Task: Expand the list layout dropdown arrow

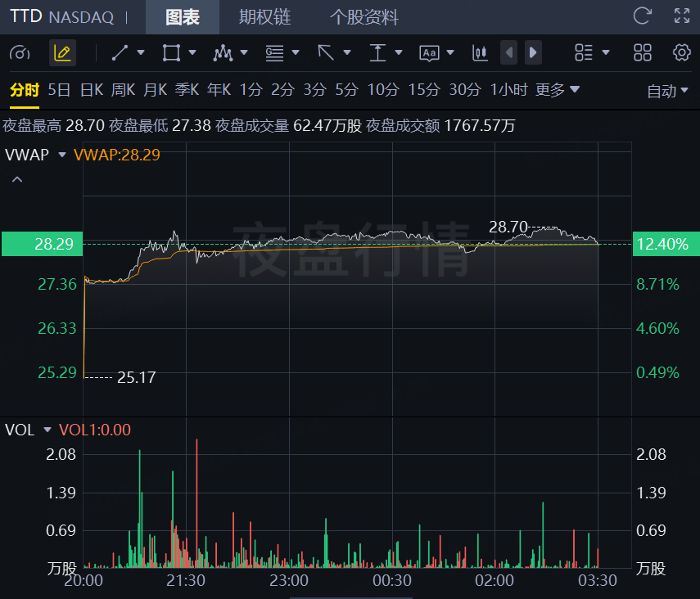Action: 606,52
